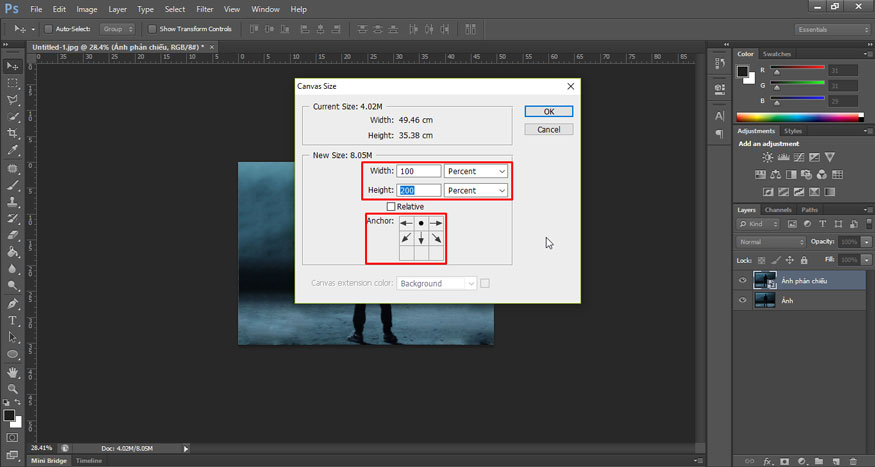The height and width of the screenshot is (467, 875).
Task: Select the Pen tool
Action: [12, 304]
